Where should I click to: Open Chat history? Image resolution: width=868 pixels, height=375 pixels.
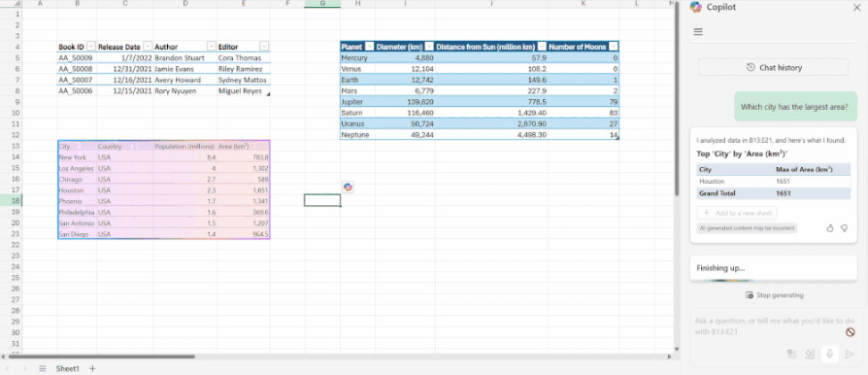point(774,68)
